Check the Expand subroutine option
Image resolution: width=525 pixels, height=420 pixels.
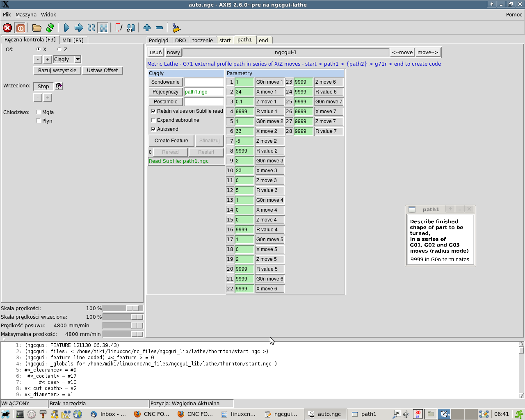[153, 120]
